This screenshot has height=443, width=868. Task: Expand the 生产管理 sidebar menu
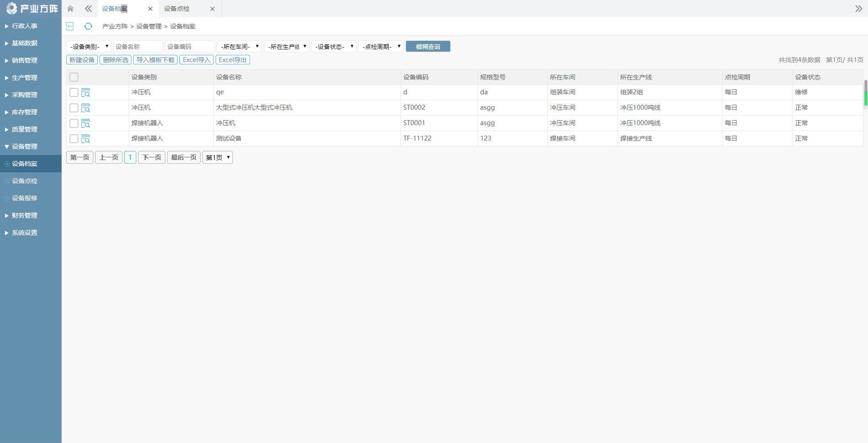point(25,78)
